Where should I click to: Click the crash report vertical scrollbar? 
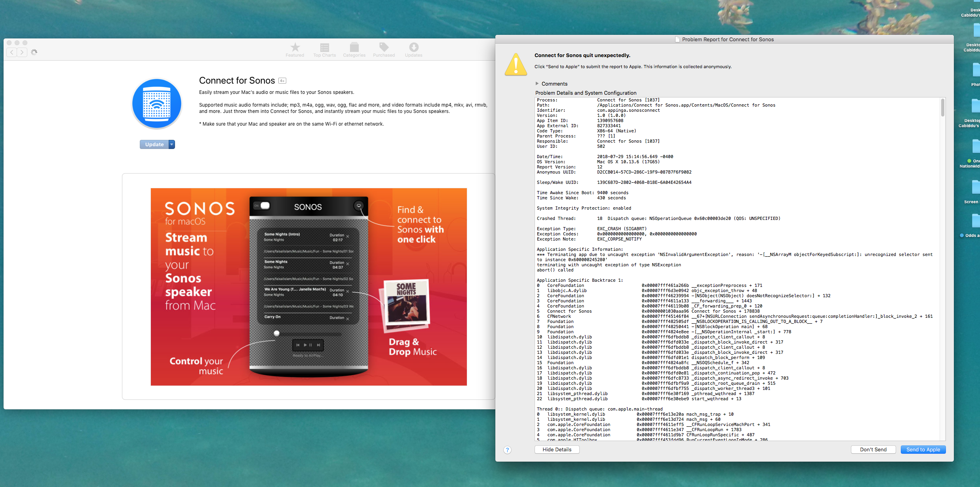(943, 108)
